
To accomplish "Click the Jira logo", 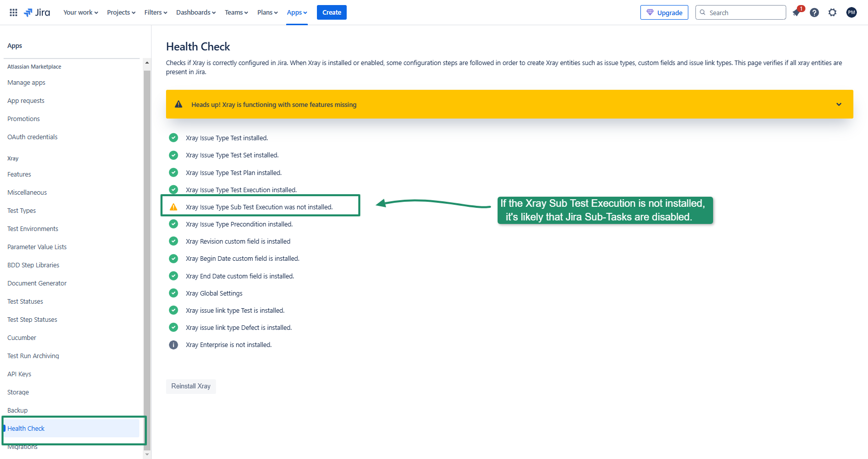I will click(37, 13).
